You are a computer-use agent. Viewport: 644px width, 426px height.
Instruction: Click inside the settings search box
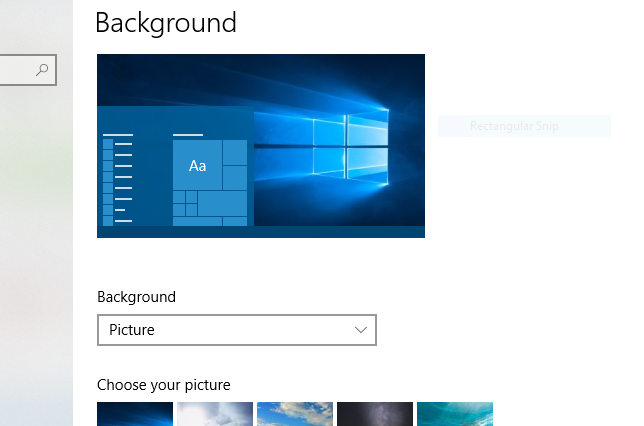[28, 70]
